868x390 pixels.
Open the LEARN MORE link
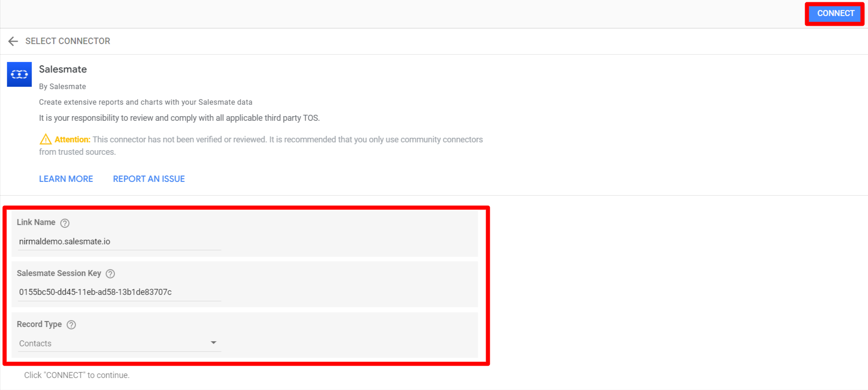[x=66, y=179]
